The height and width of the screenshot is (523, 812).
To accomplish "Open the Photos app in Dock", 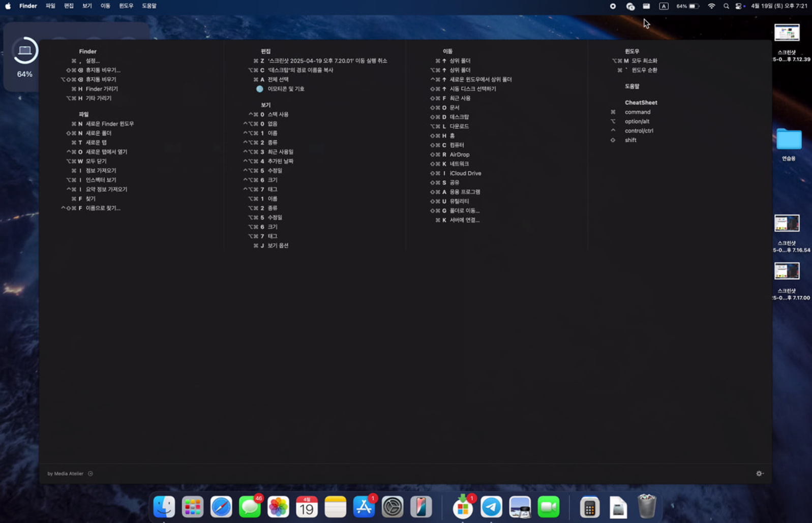I will 278,507.
